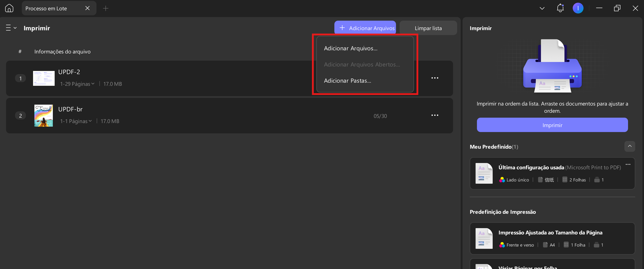Expand the 1-29 Páginas page range
644x269 pixels.
point(77,84)
